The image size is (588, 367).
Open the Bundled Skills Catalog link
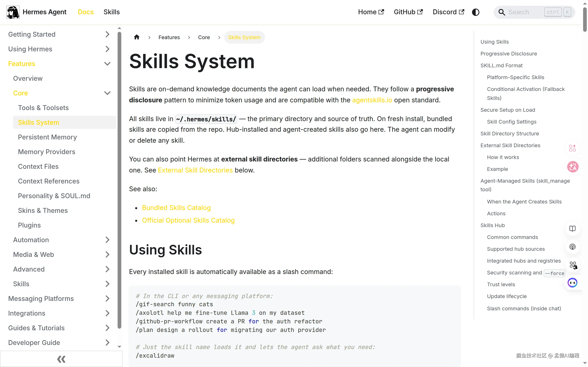(x=176, y=208)
